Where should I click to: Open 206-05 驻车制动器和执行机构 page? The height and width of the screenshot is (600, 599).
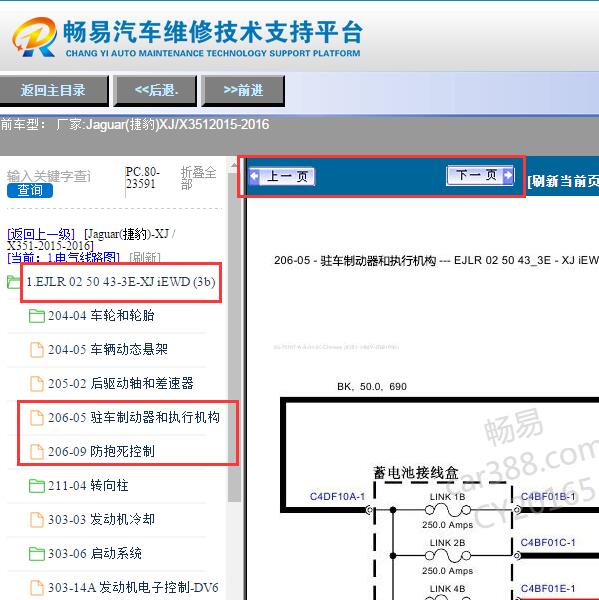tap(134, 417)
